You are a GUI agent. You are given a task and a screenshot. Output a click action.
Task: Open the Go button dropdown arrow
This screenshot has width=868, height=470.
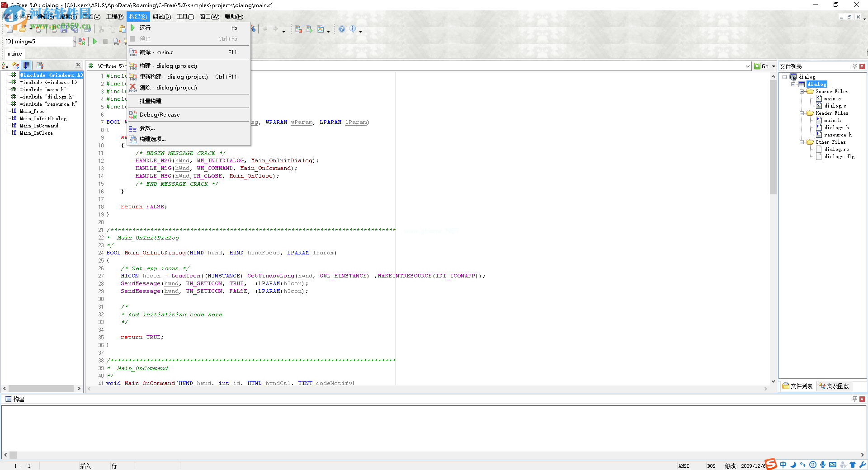[774, 66]
